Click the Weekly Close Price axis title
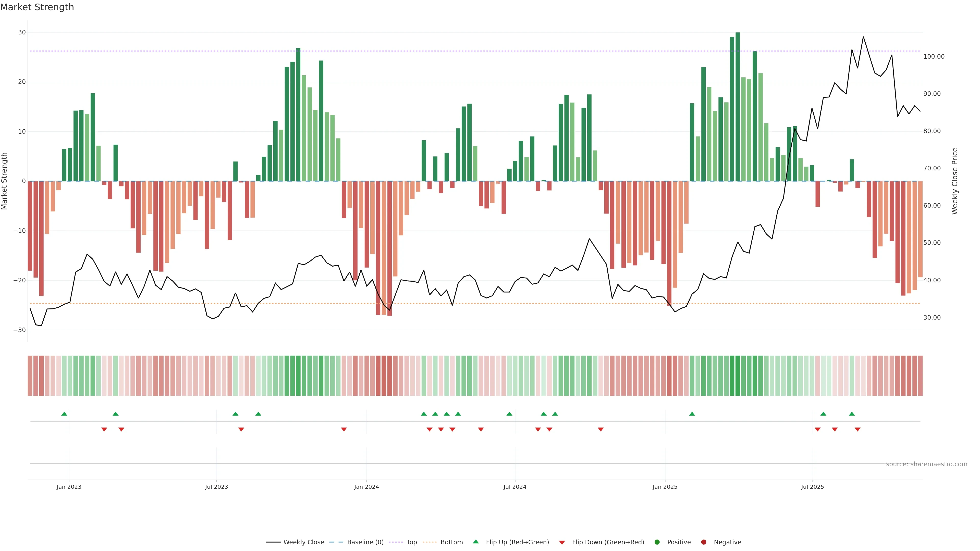The width and height of the screenshot is (980, 551). pyautogui.click(x=954, y=181)
